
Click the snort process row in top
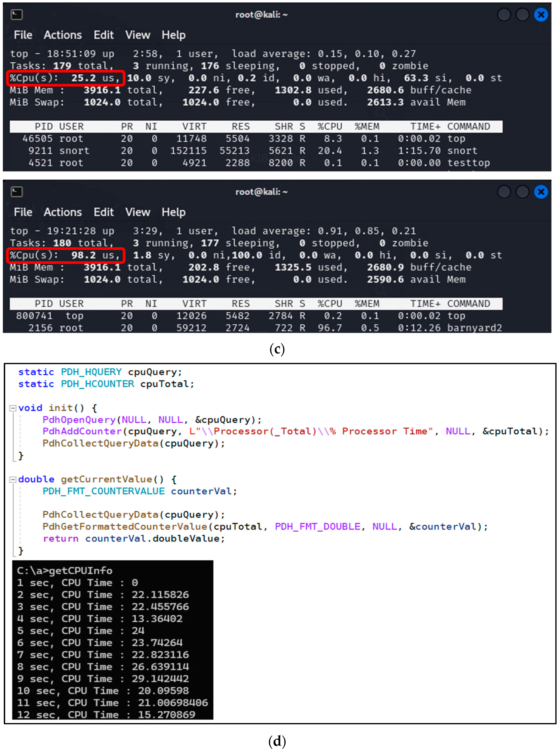tap(256, 151)
